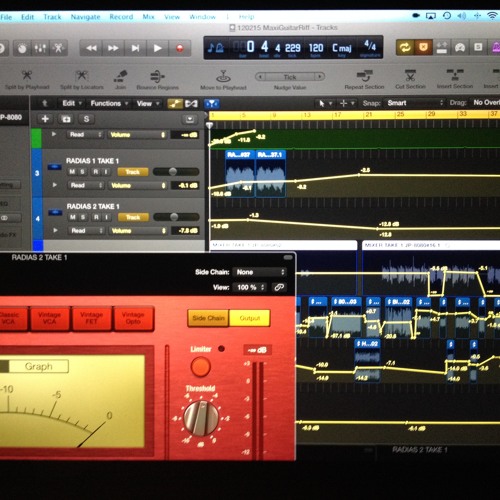Image resolution: width=500 pixels, height=500 pixels.
Task: Toggle the Flex view button
Action: click(191, 104)
